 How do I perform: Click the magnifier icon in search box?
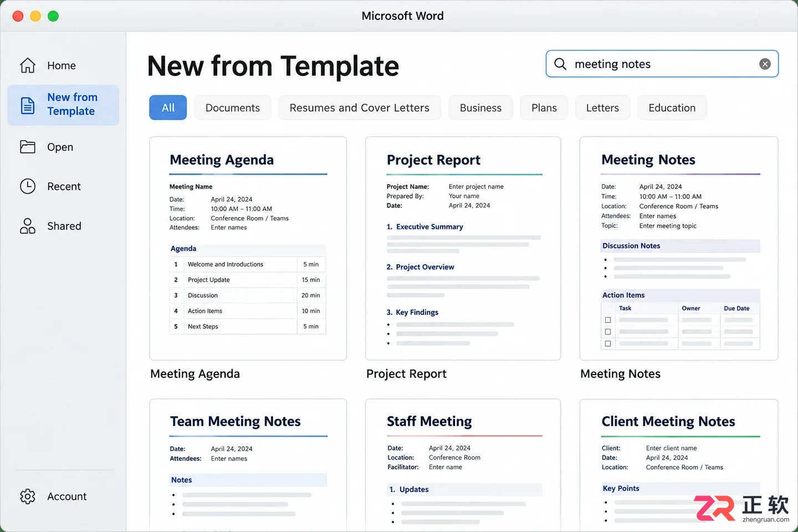click(x=560, y=64)
